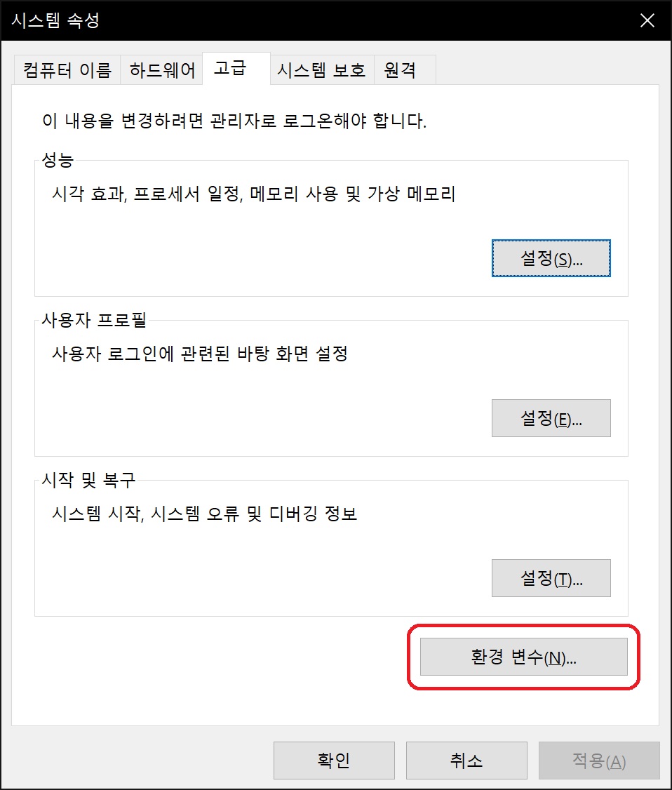
Task: Switch to the 컴퓨터 이름 tab
Action: (67, 70)
